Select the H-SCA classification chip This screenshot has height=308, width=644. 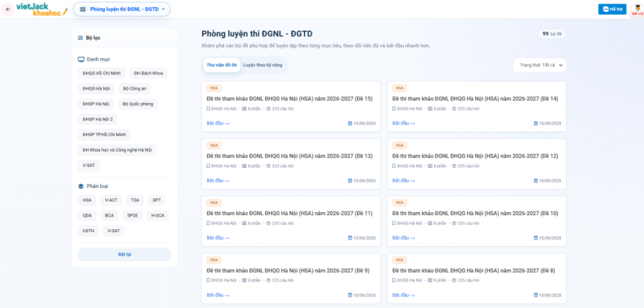tap(158, 216)
